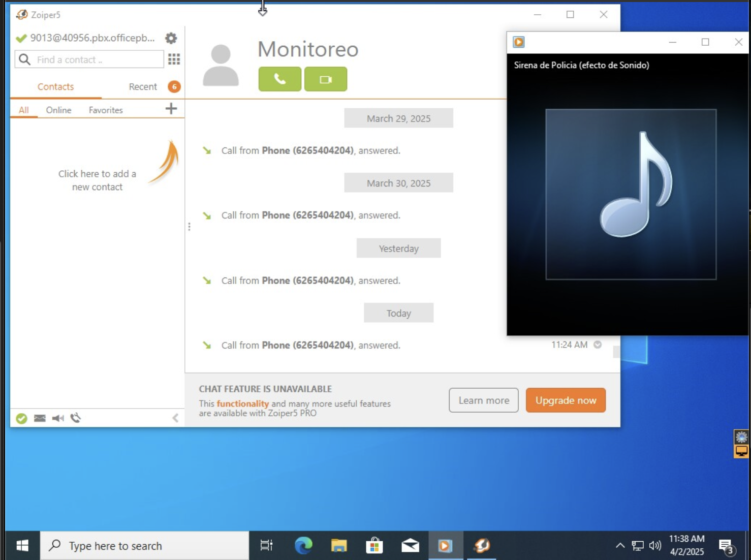Screen dimensions: 751x560
Task: Add a new contact with plus icon
Action: tap(171, 108)
